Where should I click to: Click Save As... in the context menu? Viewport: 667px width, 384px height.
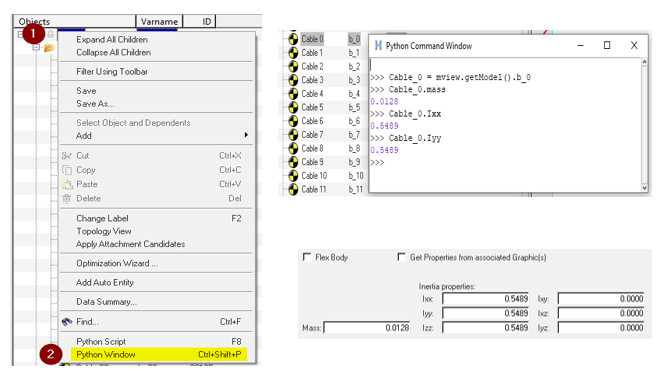coord(95,103)
